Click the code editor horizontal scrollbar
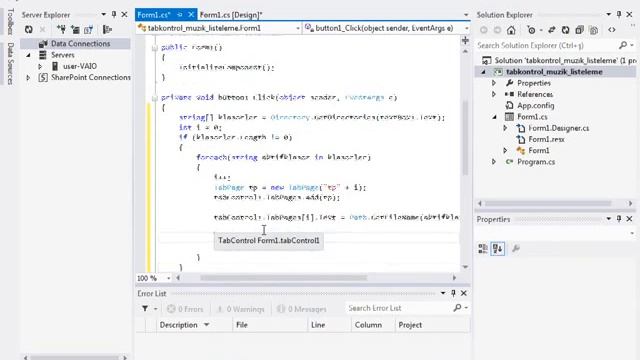This screenshot has height=360, width=640. point(284,278)
